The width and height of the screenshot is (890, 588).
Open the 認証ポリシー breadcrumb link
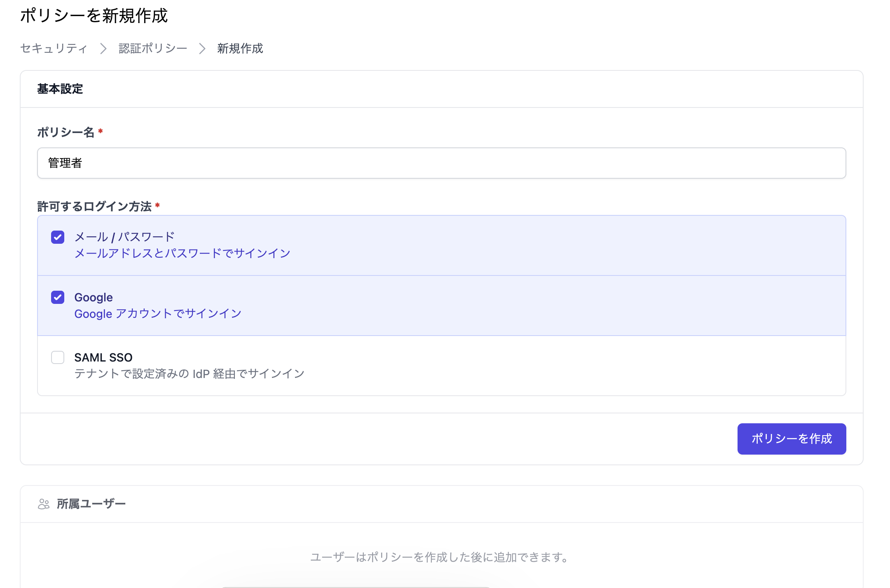[153, 49]
